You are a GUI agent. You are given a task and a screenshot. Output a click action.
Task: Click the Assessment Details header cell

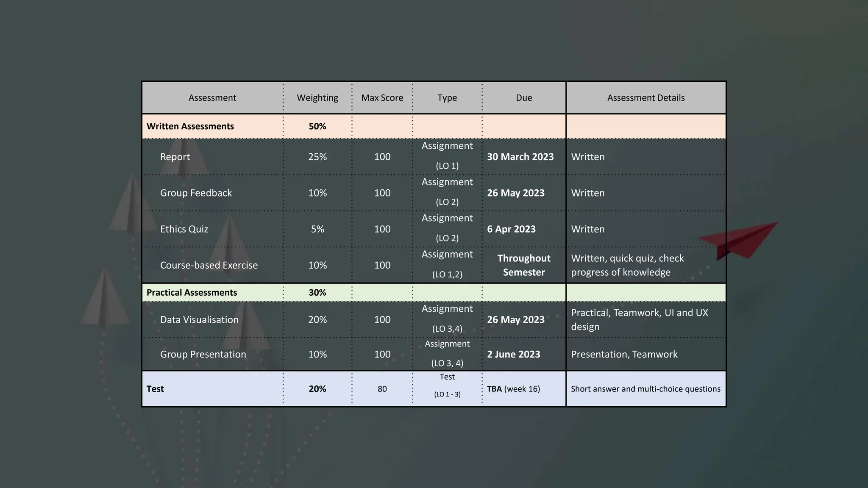pos(645,98)
